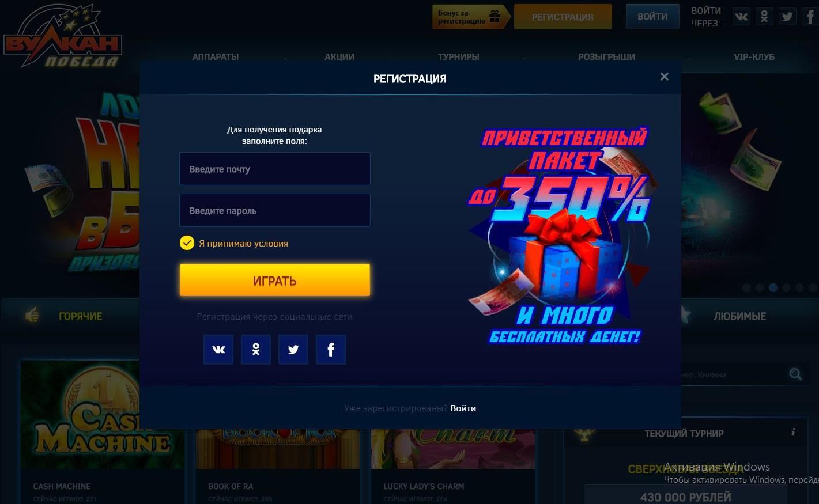Image resolution: width=819 pixels, height=504 pixels.
Task: Toggle the 'Я принимаю условия' checkbox
Action: coord(187,242)
